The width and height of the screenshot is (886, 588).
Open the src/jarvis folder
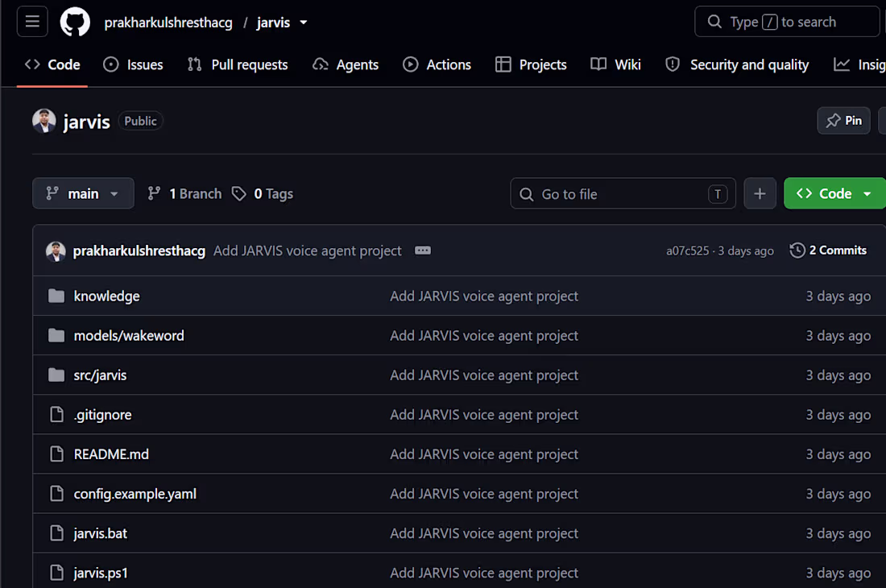tap(100, 375)
